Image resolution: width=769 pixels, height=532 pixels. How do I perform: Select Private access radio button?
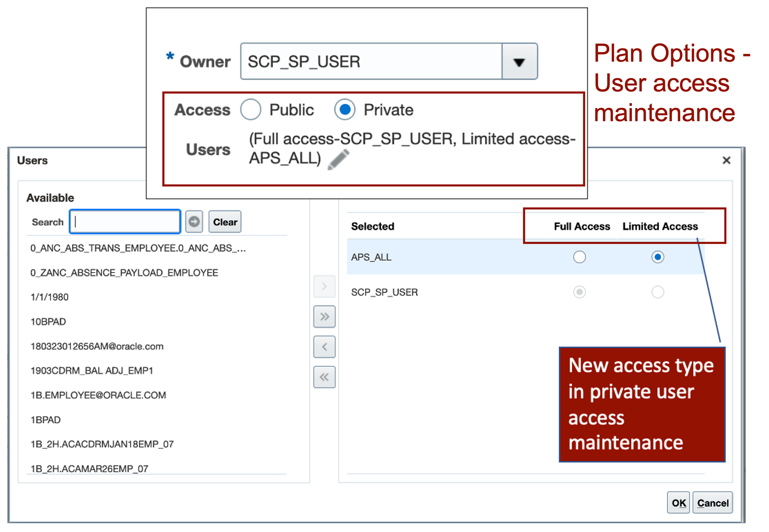coord(345,109)
